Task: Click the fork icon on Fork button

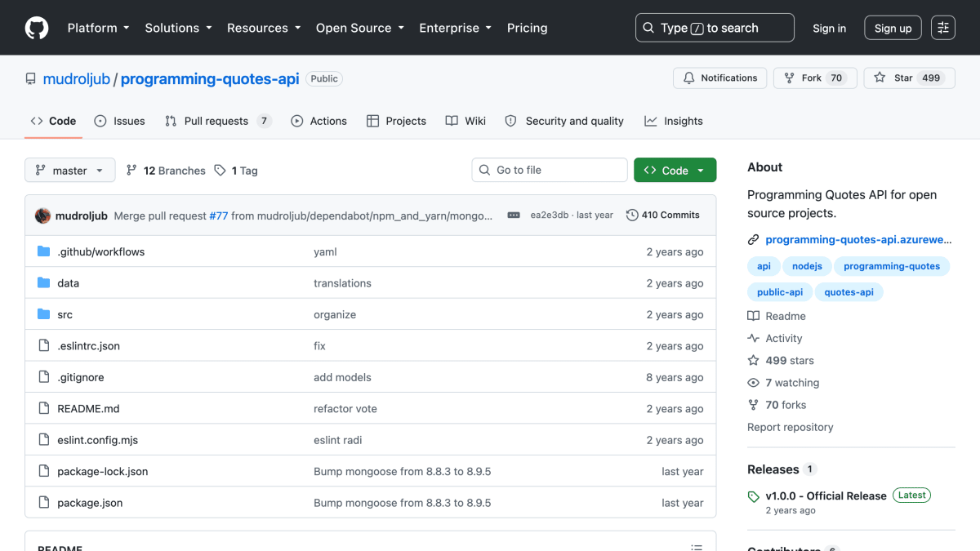Action: (x=789, y=78)
